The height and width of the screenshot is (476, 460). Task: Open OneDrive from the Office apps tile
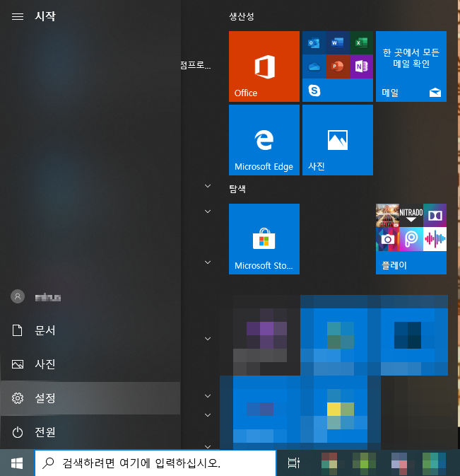(x=314, y=66)
